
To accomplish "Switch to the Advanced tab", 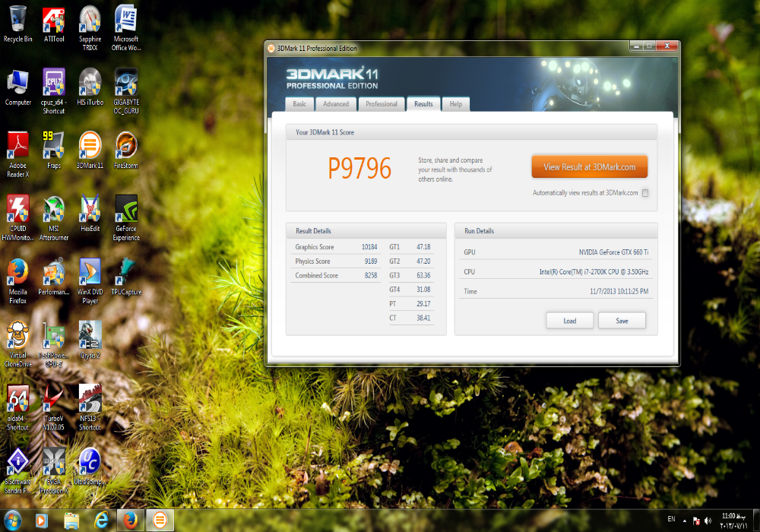I will coord(336,104).
